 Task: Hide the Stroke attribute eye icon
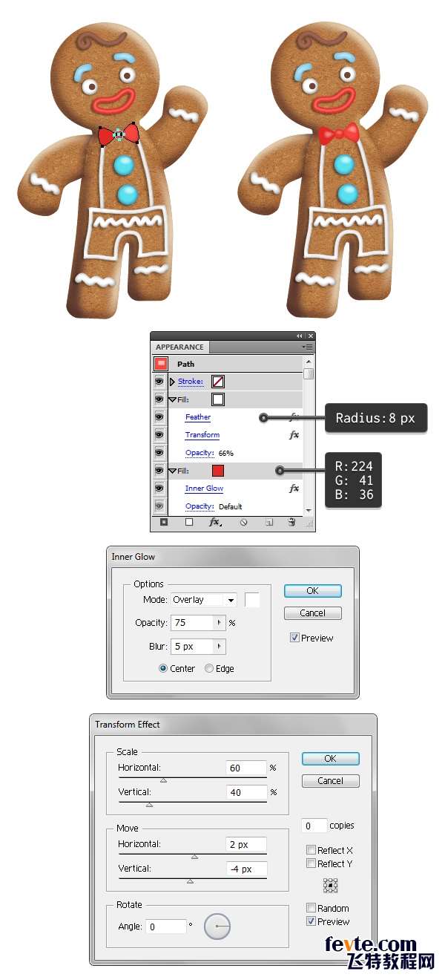159,382
